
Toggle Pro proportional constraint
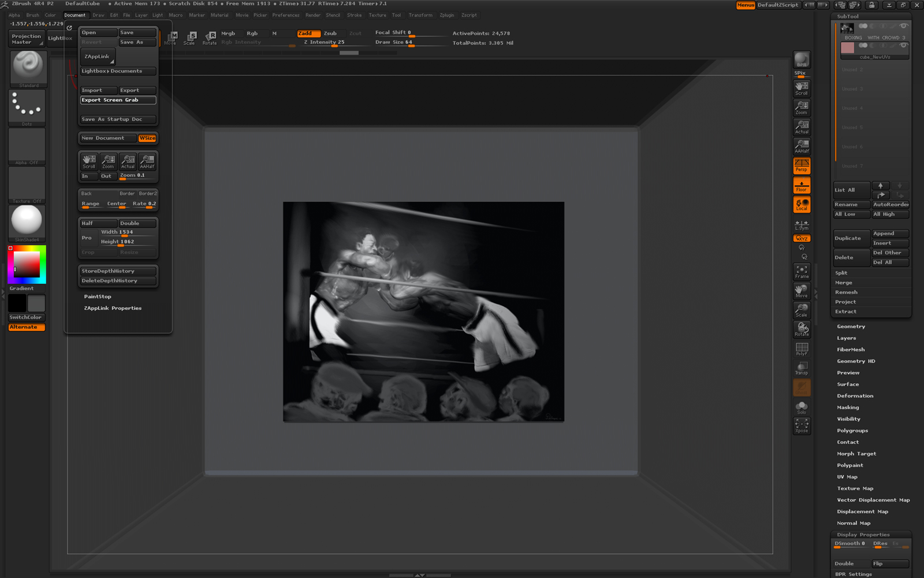click(x=88, y=238)
